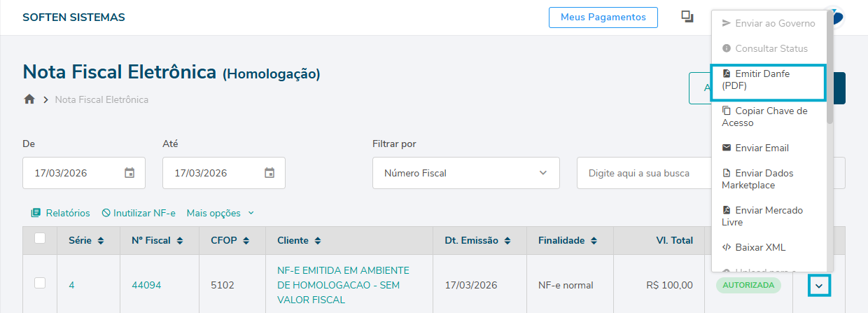Viewport: 868px width, 313px height.
Task: Click the Meus Pagamentos button
Action: (603, 18)
